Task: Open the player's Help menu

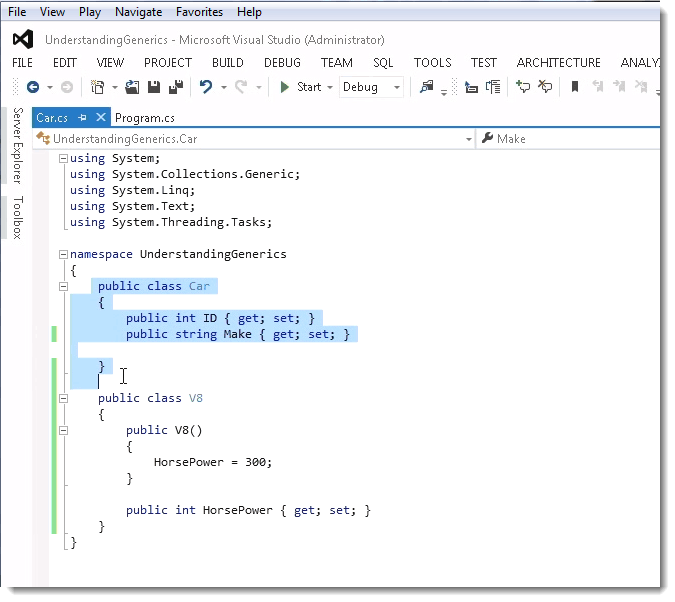Action: click(249, 12)
